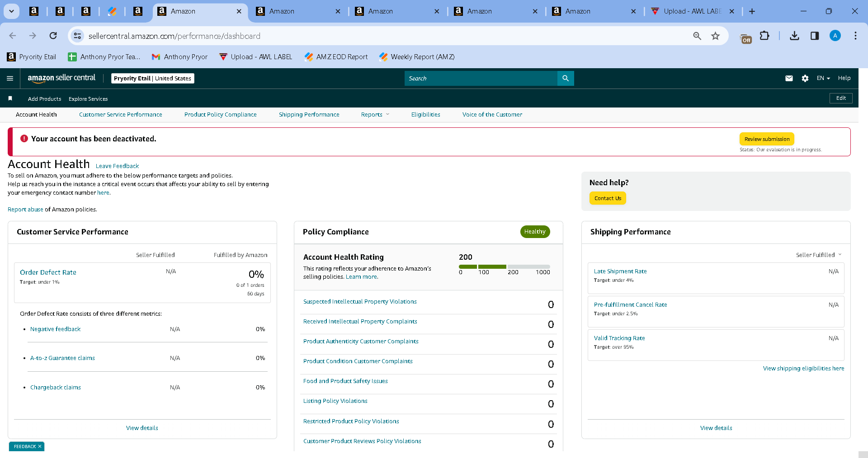Open the messages envelope icon
Image resolution: width=868 pixels, height=458 pixels.
pos(789,79)
